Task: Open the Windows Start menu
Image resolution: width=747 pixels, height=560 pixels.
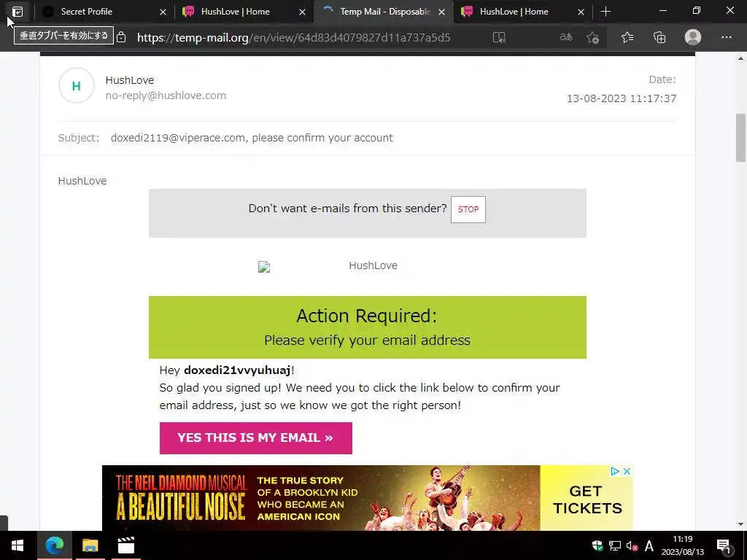Action: coord(18,545)
